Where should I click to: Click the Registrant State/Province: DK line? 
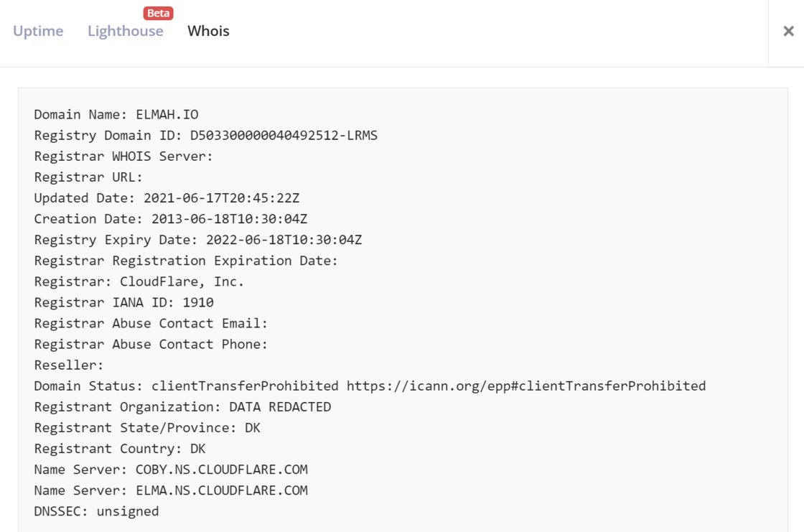[x=147, y=428]
